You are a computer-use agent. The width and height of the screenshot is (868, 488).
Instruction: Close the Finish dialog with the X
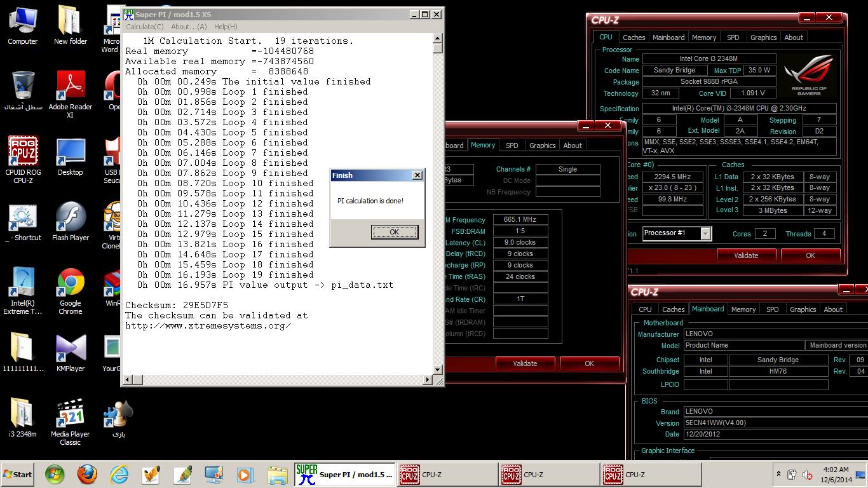point(417,175)
